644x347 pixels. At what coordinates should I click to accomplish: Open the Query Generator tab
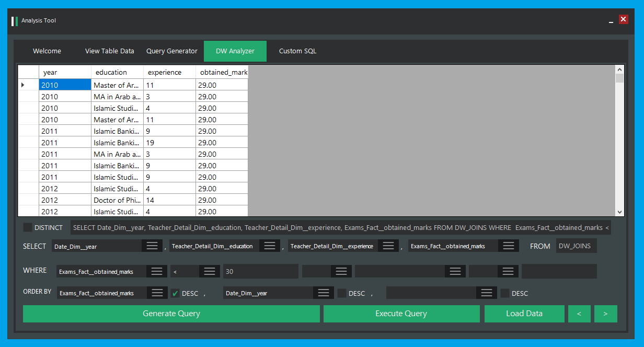coord(172,51)
